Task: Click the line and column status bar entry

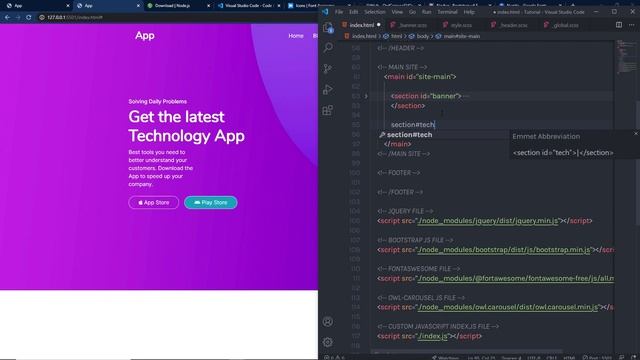Action: [482, 358]
